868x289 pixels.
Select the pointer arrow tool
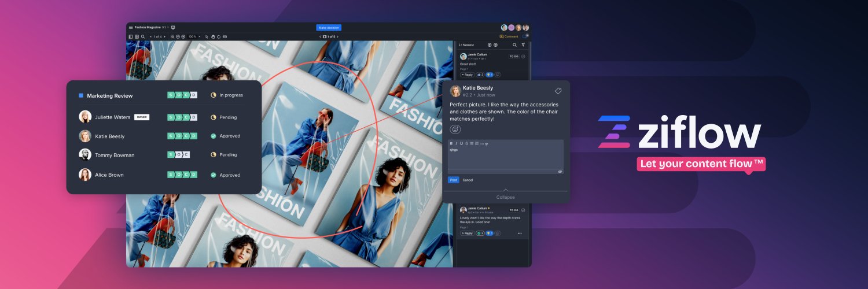click(207, 36)
